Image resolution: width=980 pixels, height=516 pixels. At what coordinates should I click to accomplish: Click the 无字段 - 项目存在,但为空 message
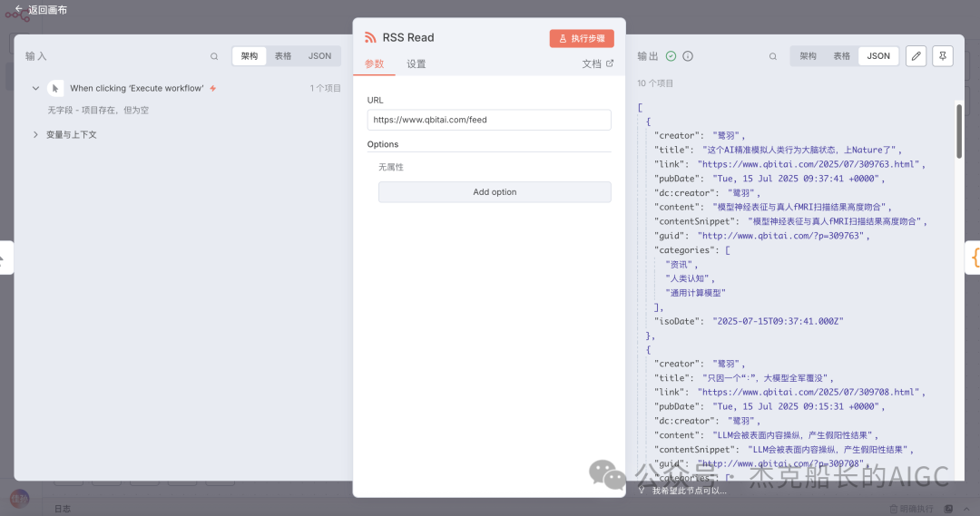click(98, 110)
